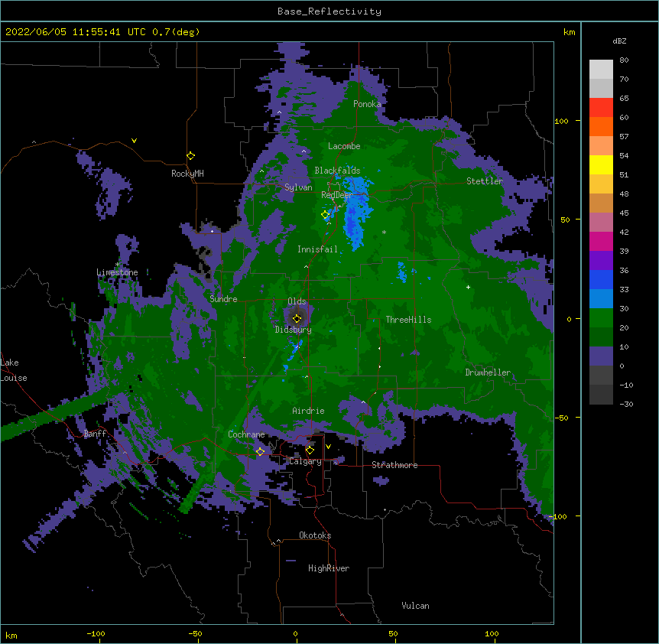Click the Banff label
Image resolution: width=659 pixels, height=644 pixels.
point(95,434)
